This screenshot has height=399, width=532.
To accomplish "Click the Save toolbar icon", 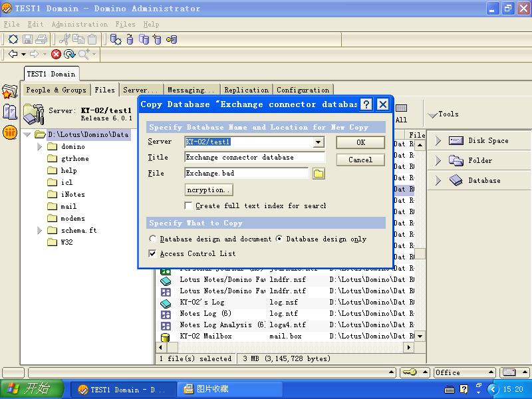I will click(x=27, y=39).
